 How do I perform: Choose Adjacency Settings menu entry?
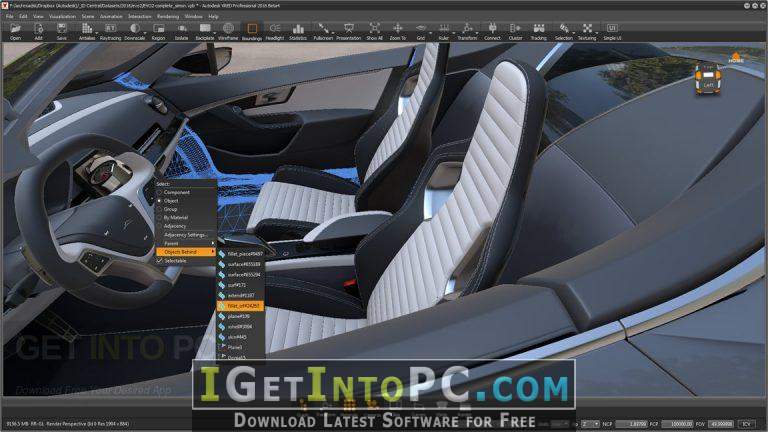tap(186, 235)
